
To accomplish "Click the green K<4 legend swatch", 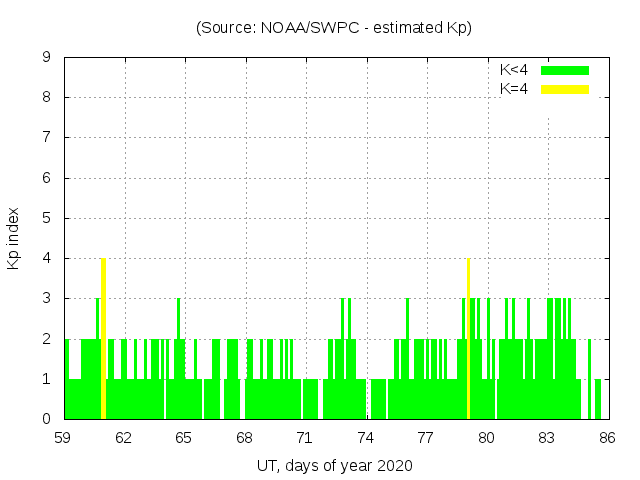I will click(565, 70).
